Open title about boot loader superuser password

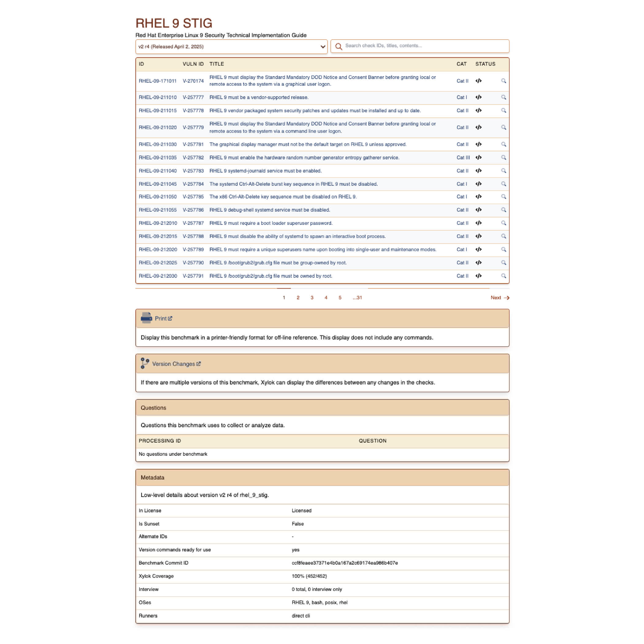tap(271, 223)
